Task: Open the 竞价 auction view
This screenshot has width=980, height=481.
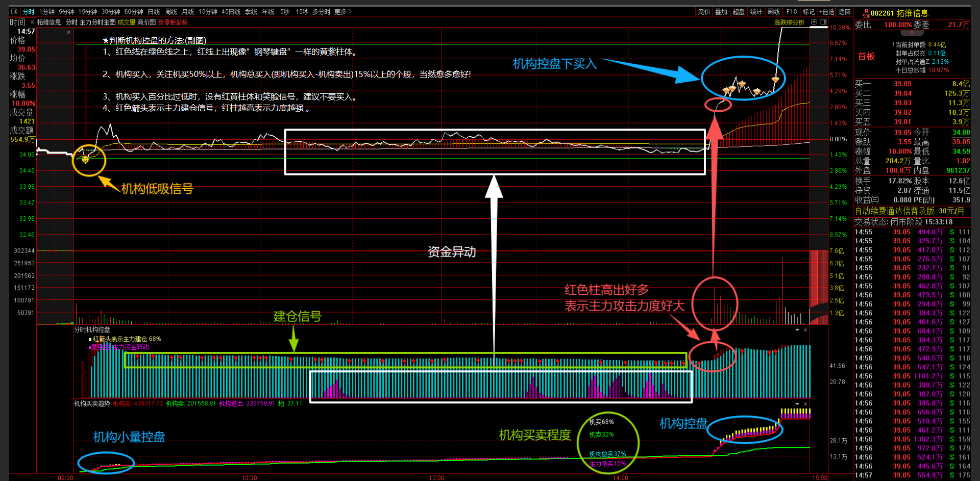Action: (704, 11)
